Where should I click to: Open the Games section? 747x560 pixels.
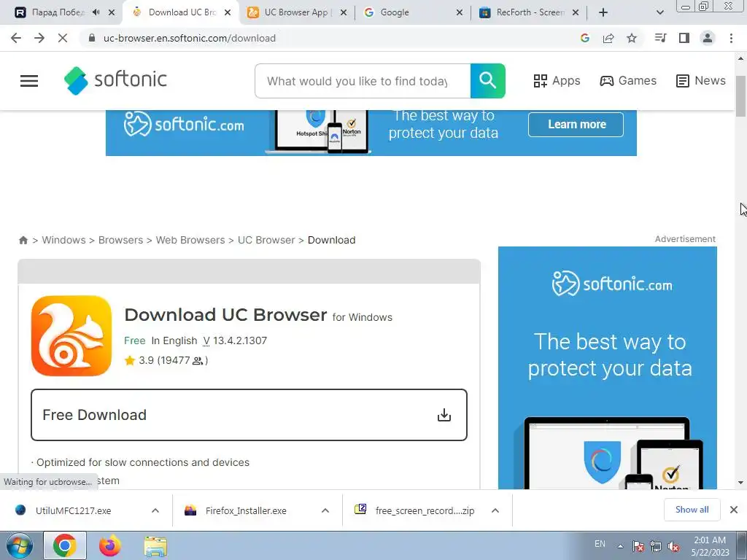[x=628, y=80]
